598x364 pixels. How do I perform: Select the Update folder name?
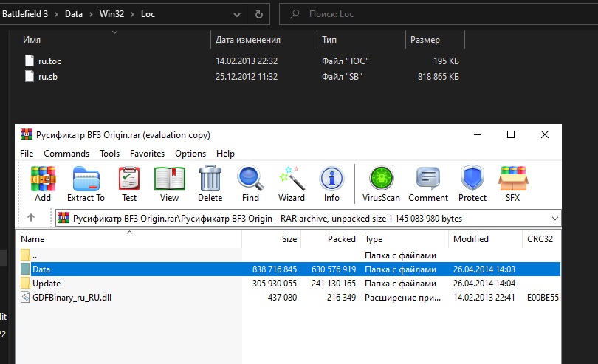pos(47,283)
